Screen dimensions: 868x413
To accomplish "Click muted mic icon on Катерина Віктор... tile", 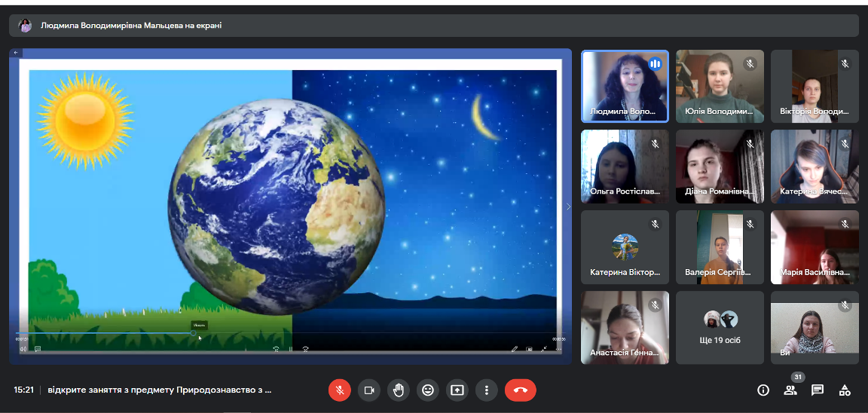I will [x=656, y=225].
